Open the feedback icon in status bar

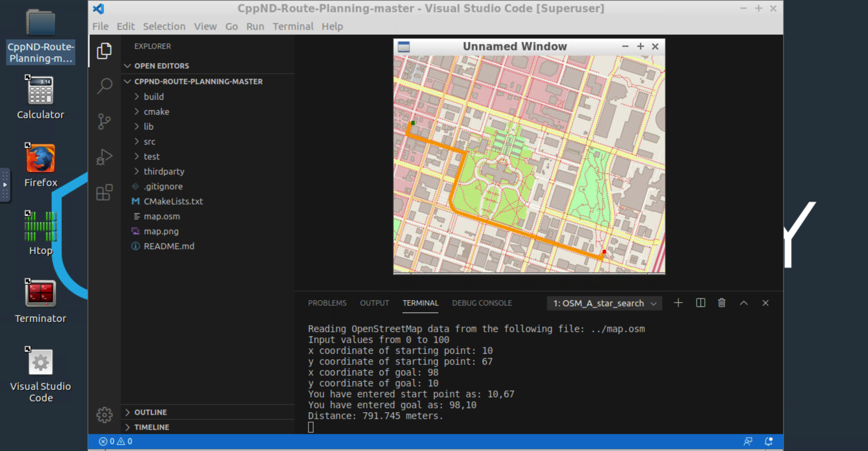[x=748, y=441]
